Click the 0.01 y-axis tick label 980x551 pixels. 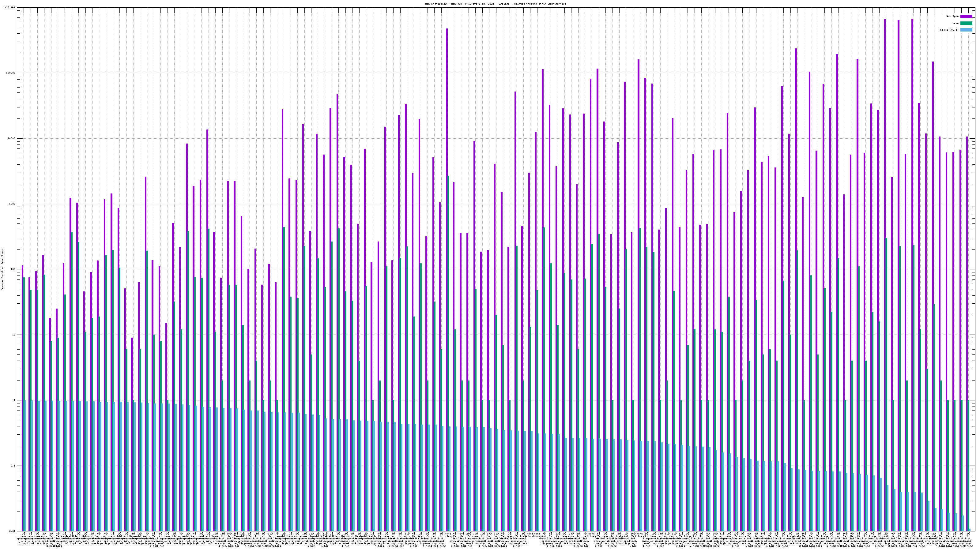pyautogui.click(x=13, y=531)
